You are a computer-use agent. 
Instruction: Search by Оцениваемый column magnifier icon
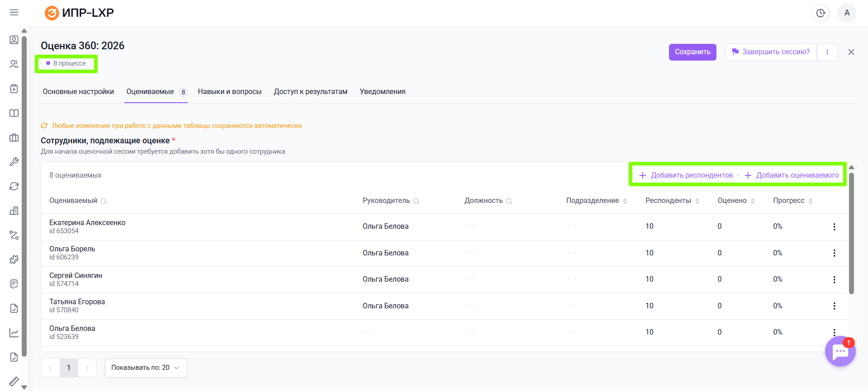104,201
